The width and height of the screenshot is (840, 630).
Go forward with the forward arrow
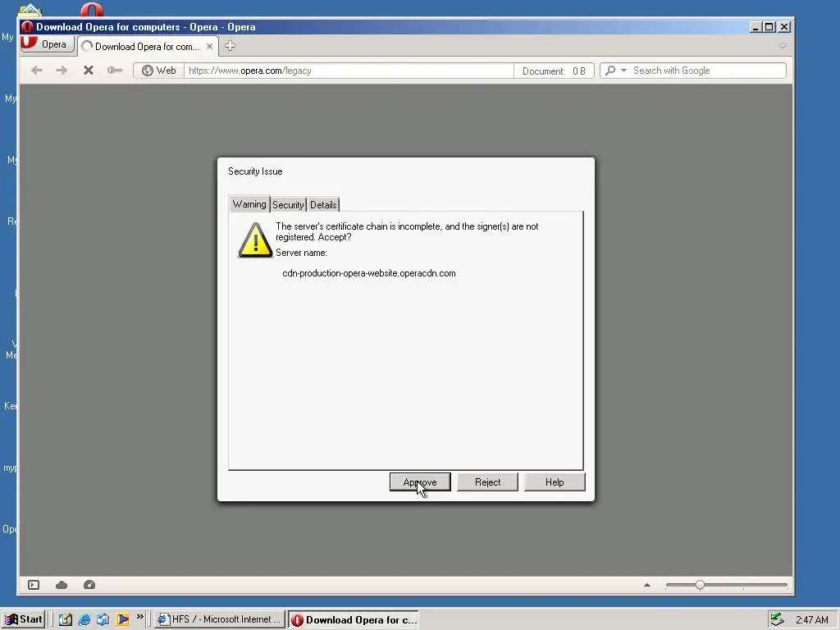pos(62,71)
